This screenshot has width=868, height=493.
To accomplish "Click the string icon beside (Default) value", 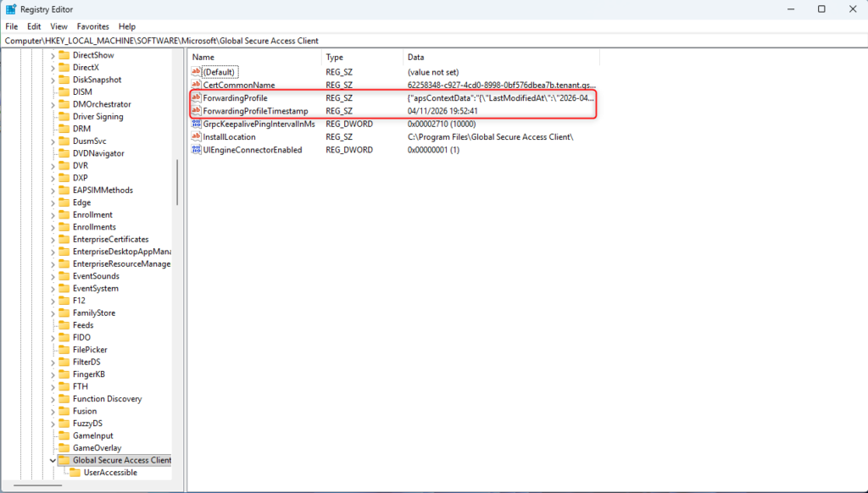I will [196, 72].
